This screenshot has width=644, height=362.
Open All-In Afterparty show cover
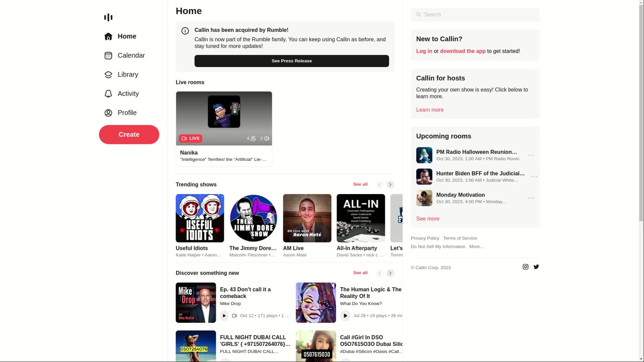point(361,218)
